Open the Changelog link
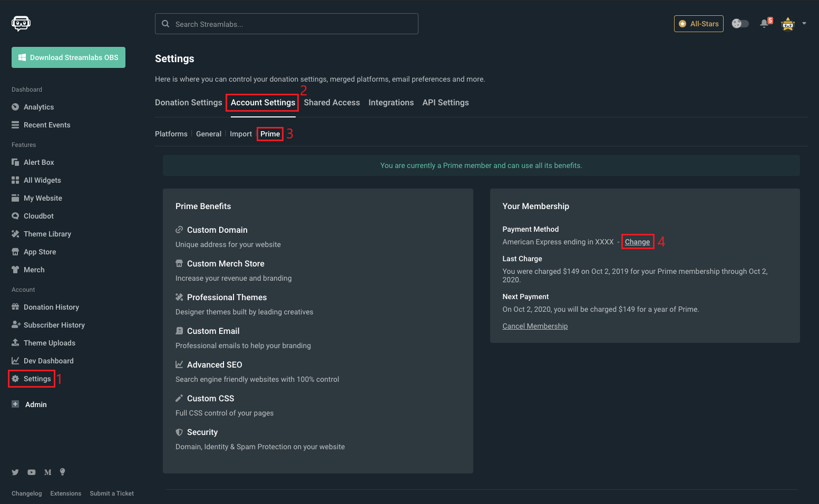Screen dimensions: 819x504 pos(27,493)
